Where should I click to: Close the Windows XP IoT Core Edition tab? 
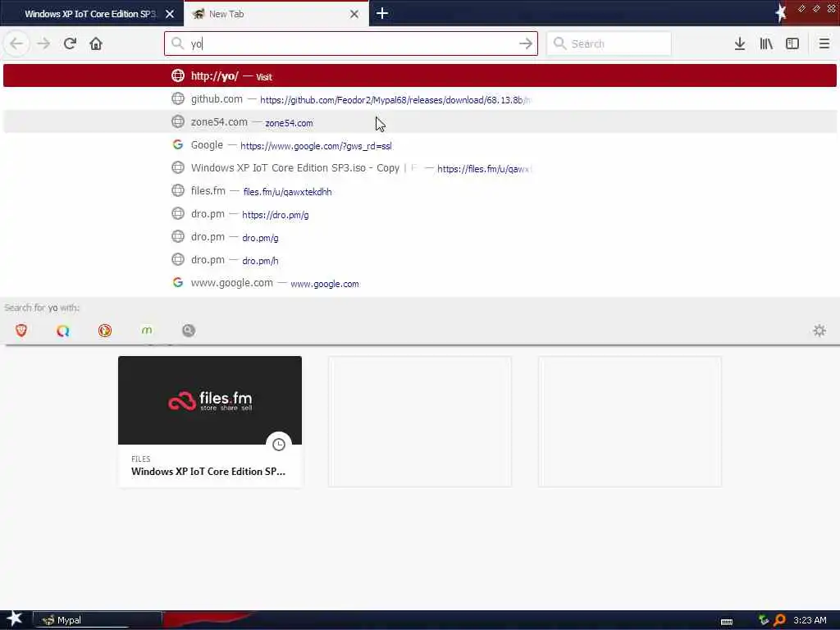tap(170, 14)
